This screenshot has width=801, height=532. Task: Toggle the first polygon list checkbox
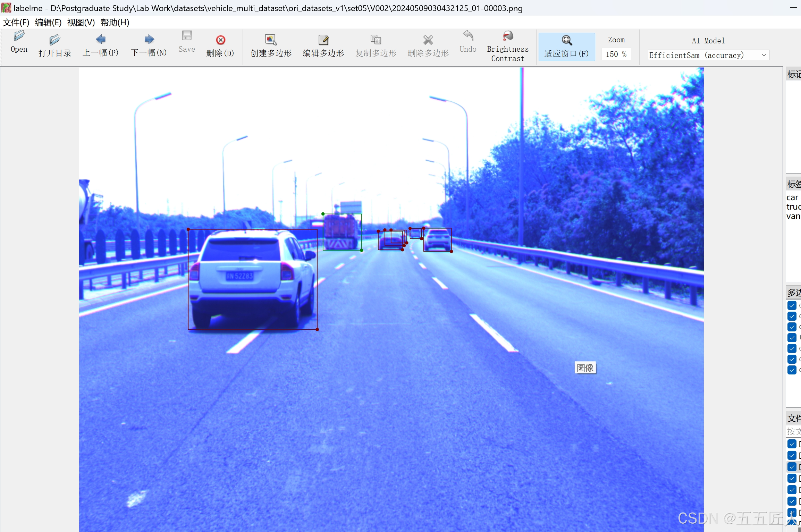click(x=792, y=305)
